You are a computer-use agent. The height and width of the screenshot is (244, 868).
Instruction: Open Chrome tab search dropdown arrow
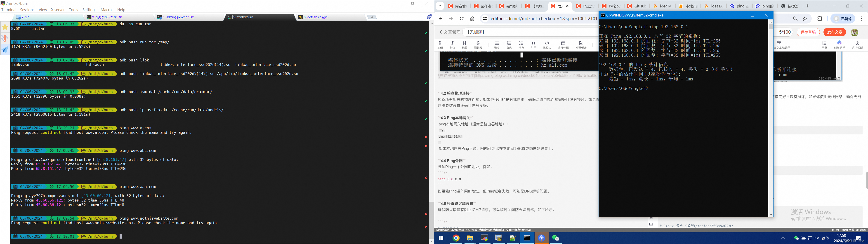coord(440,6)
